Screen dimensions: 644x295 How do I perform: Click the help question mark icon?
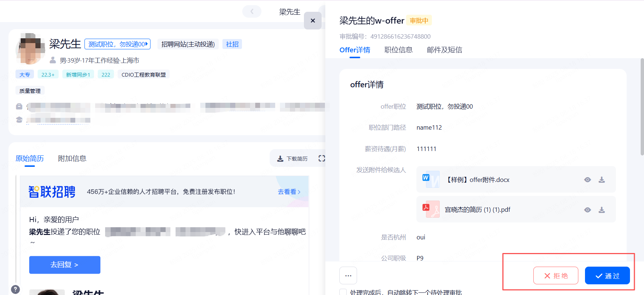pyautogui.click(x=15, y=289)
